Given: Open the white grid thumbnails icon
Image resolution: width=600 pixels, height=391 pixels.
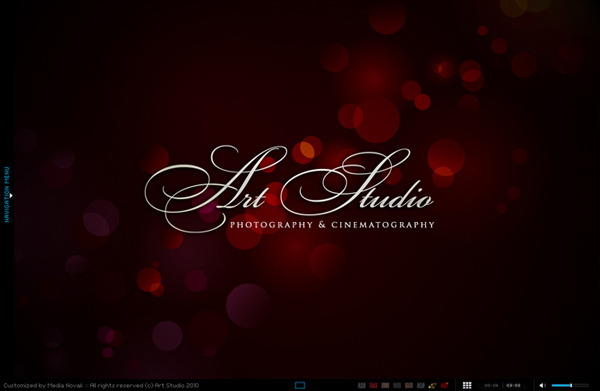Looking at the screenshot, I should [467, 385].
